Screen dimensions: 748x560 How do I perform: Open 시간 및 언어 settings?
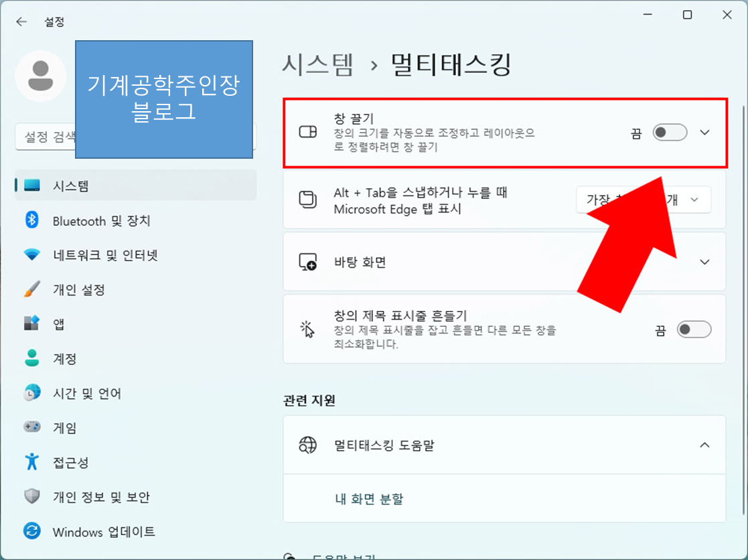pyautogui.click(x=136, y=393)
